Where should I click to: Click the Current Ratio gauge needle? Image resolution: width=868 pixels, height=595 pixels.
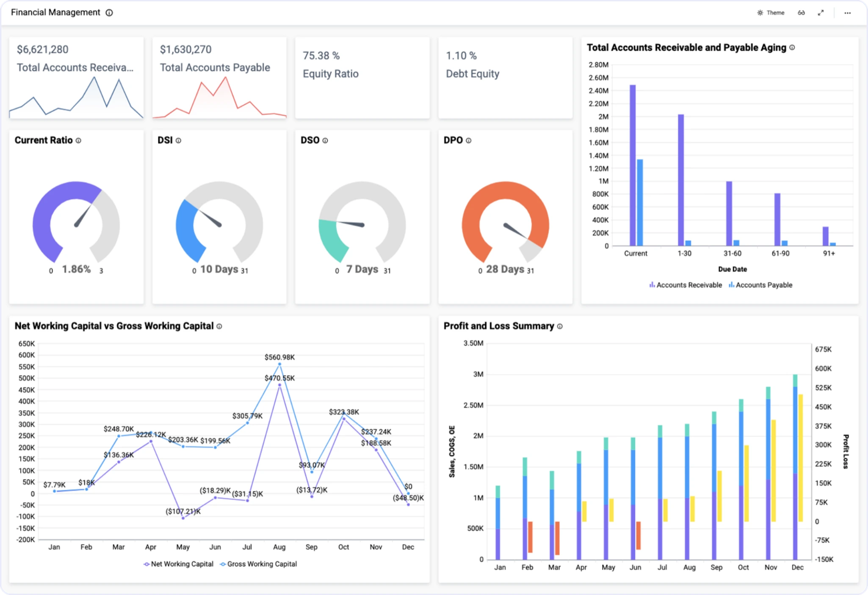pyautogui.click(x=83, y=216)
